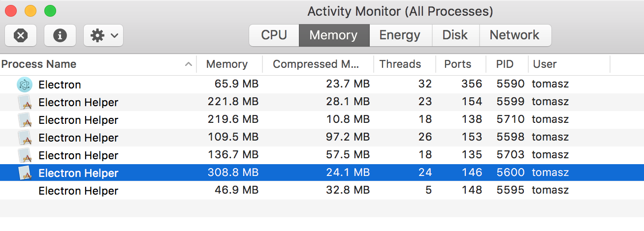Click the force quit process X icon
644x231 pixels.
tap(21, 35)
